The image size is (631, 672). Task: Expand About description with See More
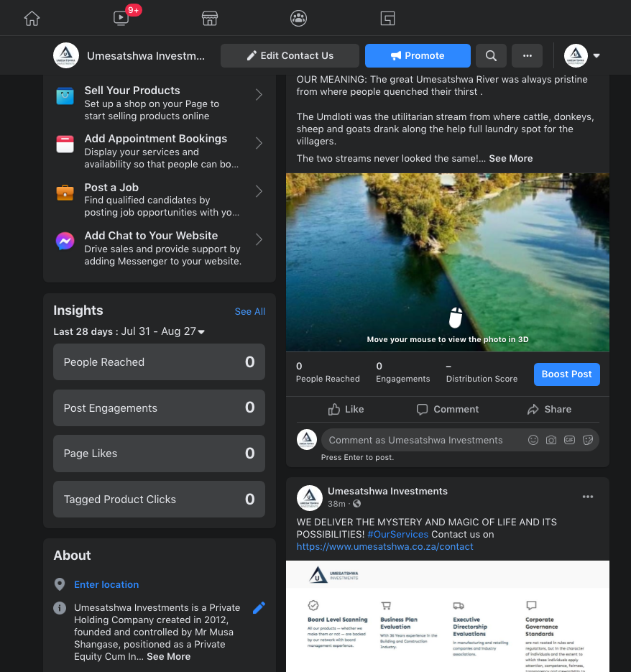click(x=168, y=657)
